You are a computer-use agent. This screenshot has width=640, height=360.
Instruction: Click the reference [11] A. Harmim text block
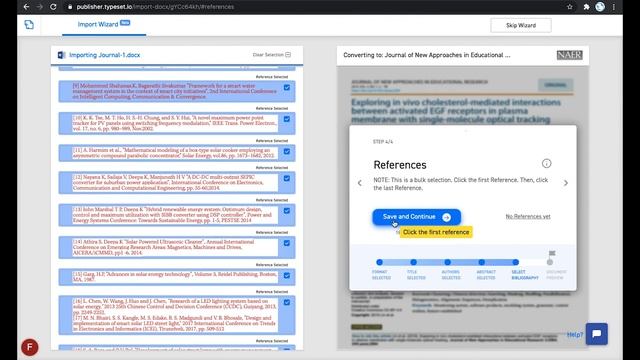pos(175,153)
